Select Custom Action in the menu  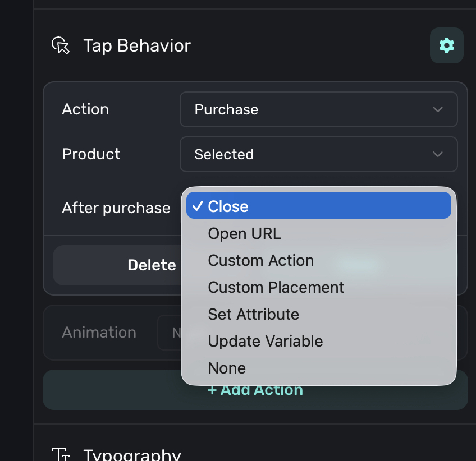260,260
